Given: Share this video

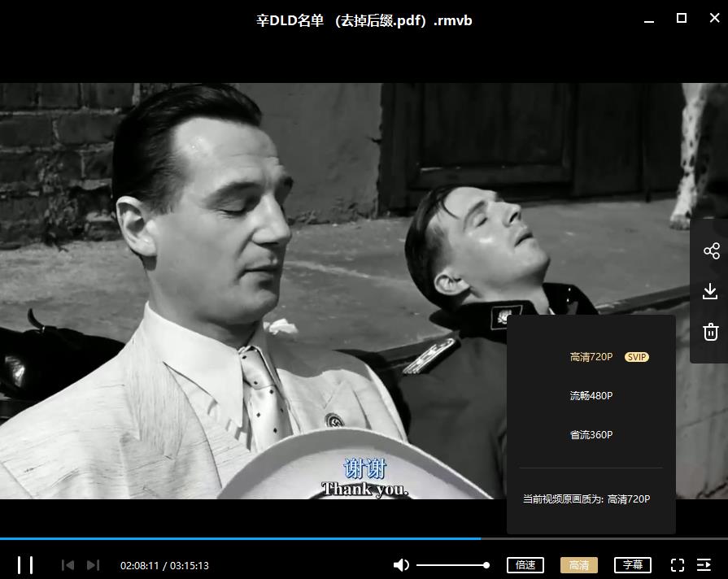Looking at the screenshot, I should pos(711,250).
